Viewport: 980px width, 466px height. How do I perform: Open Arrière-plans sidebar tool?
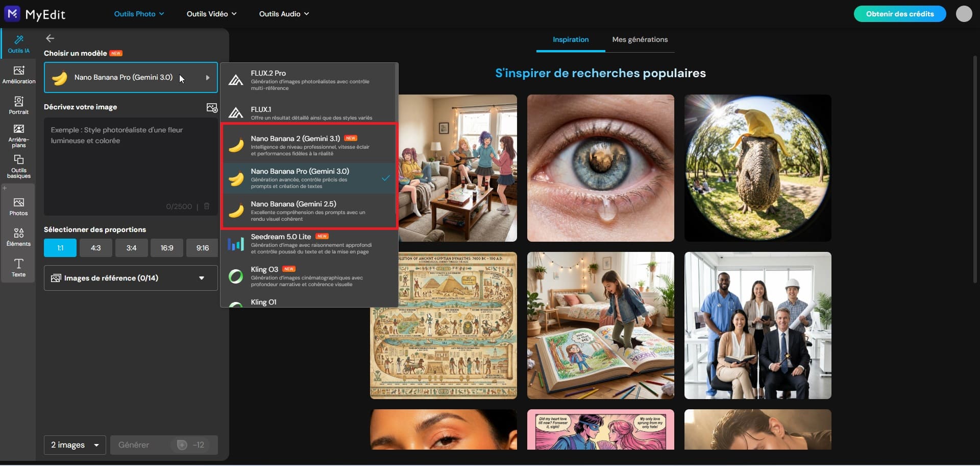pyautogui.click(x=19, y=136)
